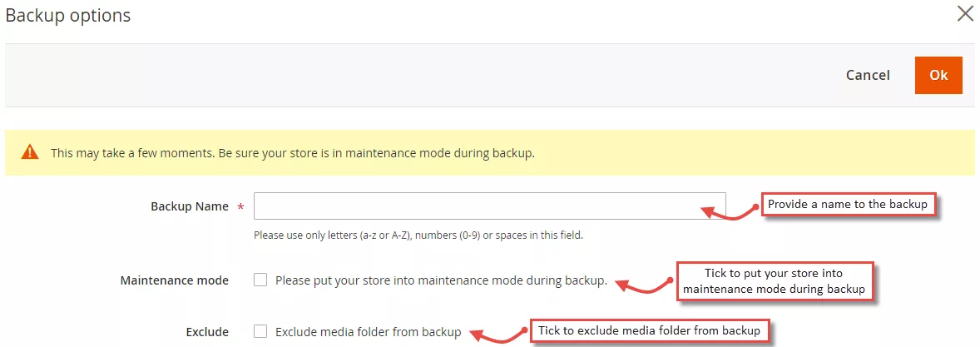The image size is (980, 347).
Task: Enable the Maintenance mode checkbox
Action: click(260, 280)
